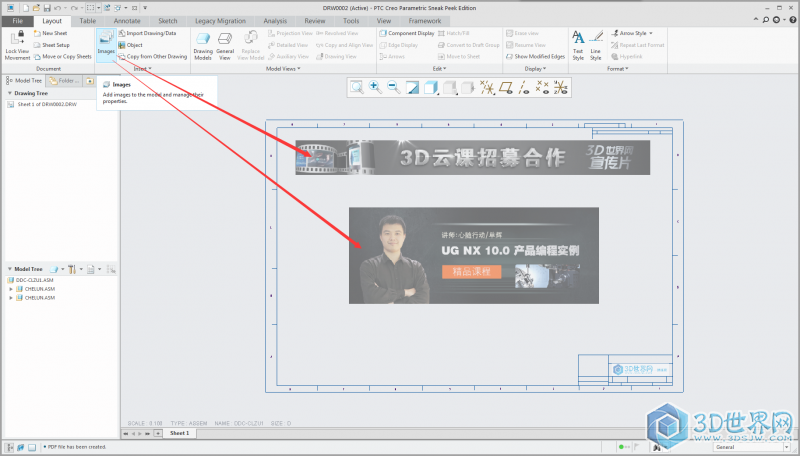Image resolution: width=800 pixels, height=456 pixels.
Task: Collapse the Model Tree section
Action: tap(10, 269)
